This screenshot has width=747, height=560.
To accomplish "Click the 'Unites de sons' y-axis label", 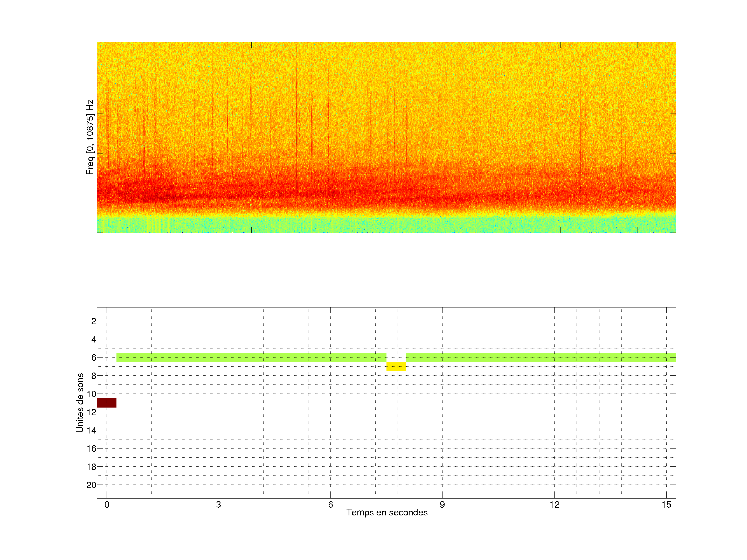I will [80, 403].
